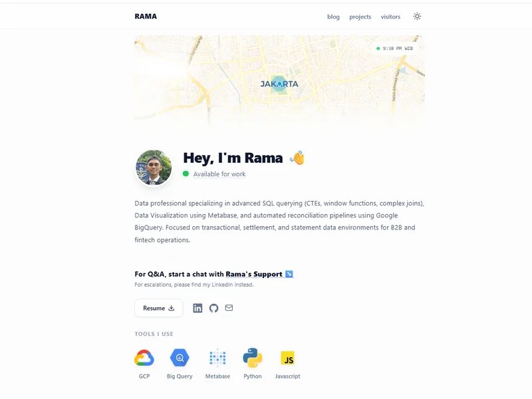
Task: Open the visitors navigation item
Action: [391, 17]
